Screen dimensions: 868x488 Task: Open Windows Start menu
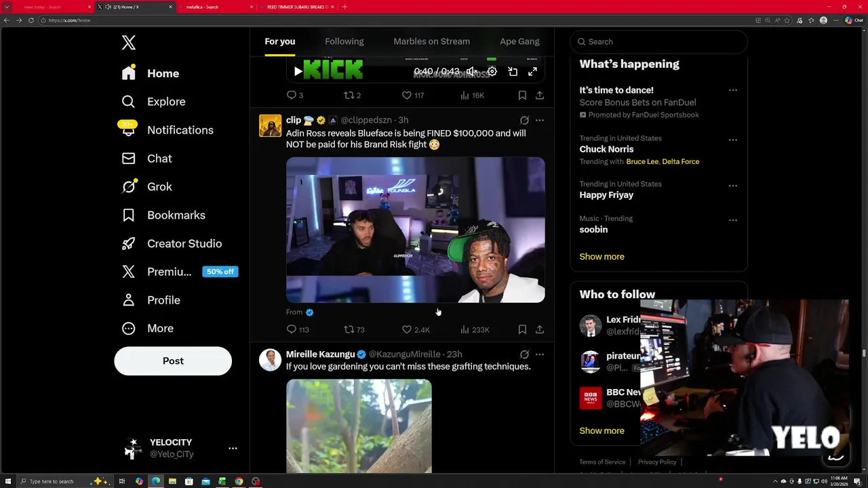[8, 481]
